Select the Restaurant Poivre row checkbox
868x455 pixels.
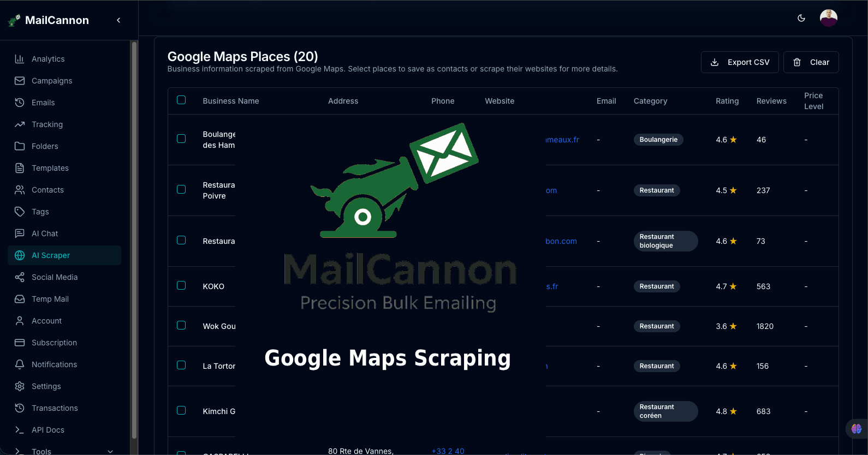click(181, 189)
